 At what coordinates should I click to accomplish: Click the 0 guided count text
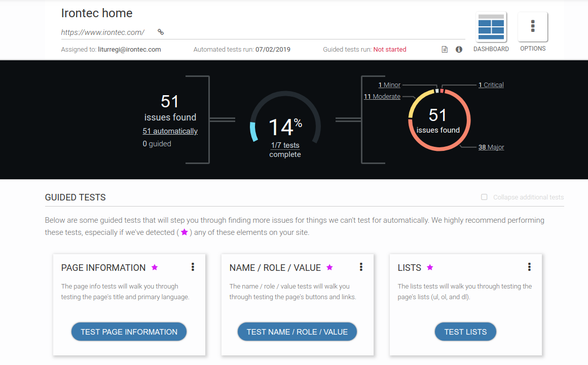click(x=157, y=144)
